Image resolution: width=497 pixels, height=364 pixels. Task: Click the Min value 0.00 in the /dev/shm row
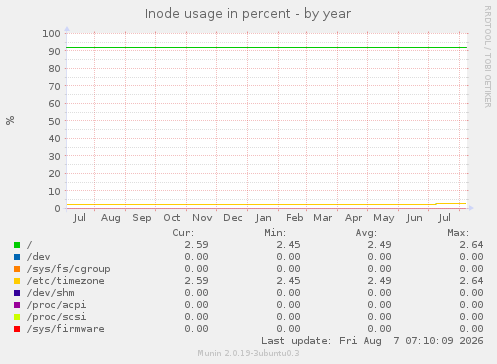[x=288, y=293]
